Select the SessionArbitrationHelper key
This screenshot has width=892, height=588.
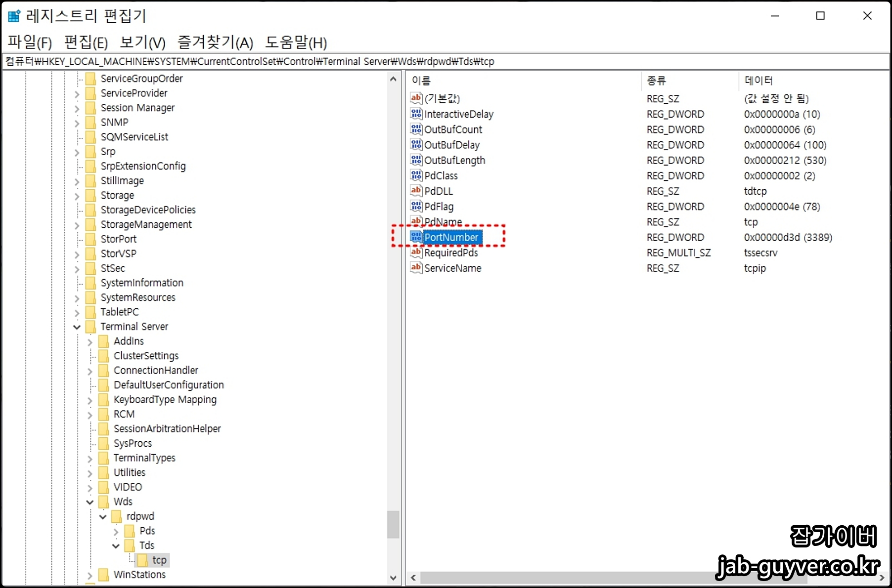pos(167,429)
